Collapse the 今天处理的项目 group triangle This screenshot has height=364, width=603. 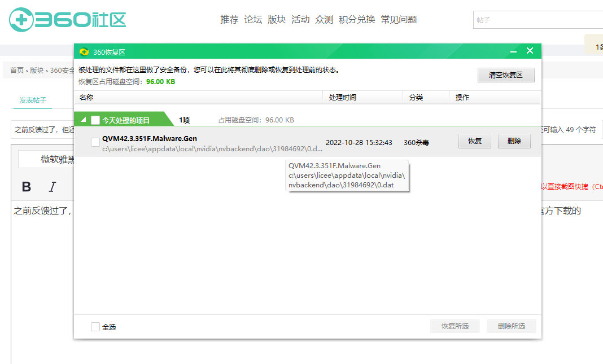click(83, 120)
